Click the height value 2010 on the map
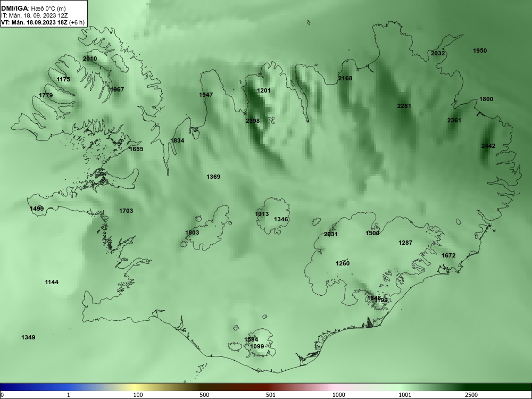Image resolution: width=532 pixels, height=399 pixels. click(x=90, y=59)
